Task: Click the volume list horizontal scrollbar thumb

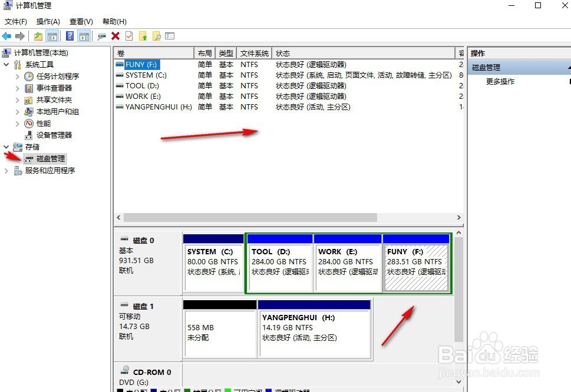Action: click(x=250, y=217)
